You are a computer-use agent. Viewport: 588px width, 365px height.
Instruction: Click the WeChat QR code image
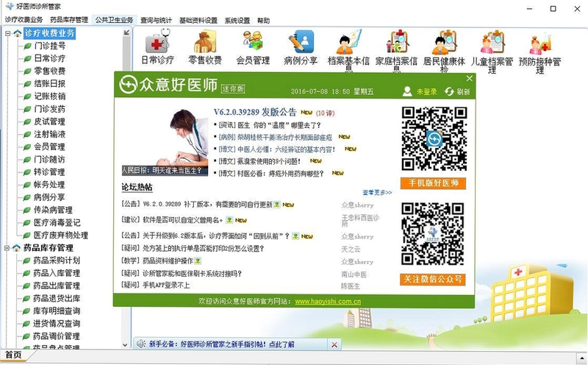click(x=433, y=234)
